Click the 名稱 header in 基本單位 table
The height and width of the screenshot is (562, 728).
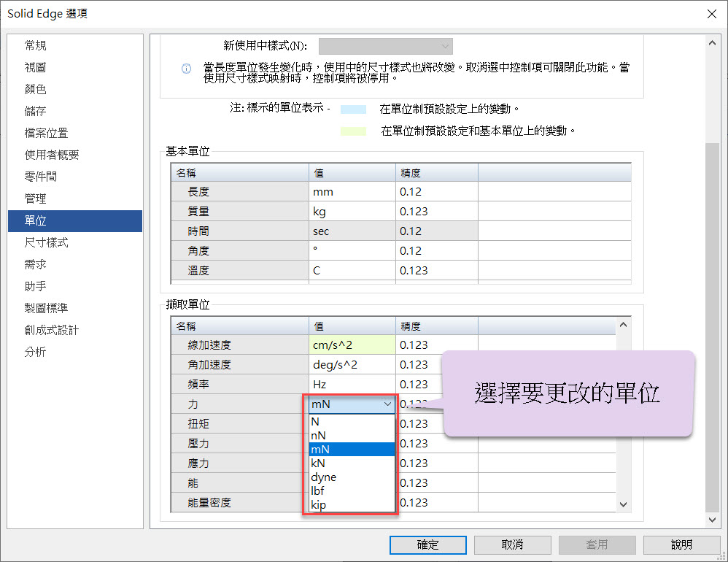pyautogui.click(x=239, y=173)
